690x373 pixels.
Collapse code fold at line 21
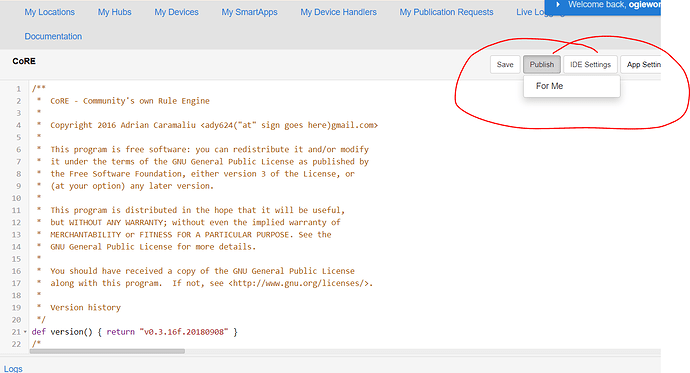(x=25, y=332)
